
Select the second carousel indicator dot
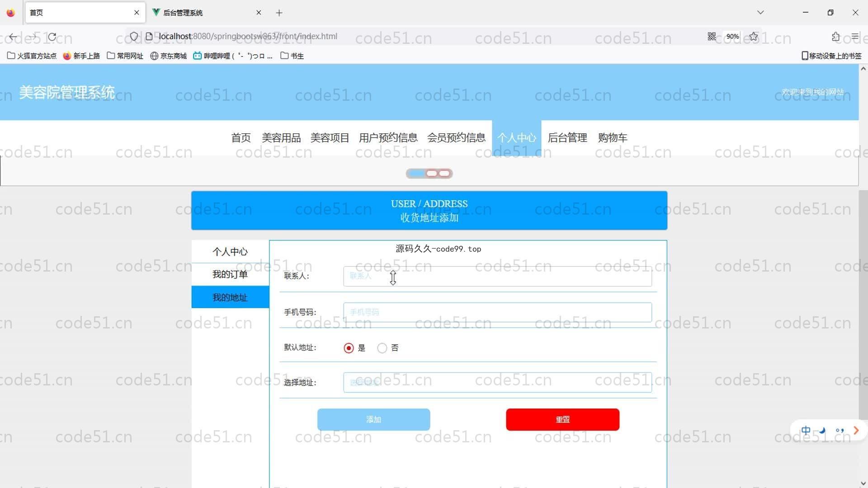pos(432,174)
